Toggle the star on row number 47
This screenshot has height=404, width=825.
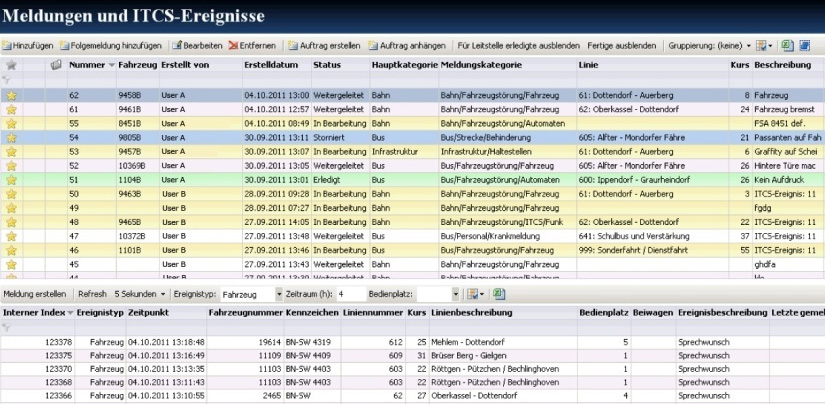click(x=11, y=236)
